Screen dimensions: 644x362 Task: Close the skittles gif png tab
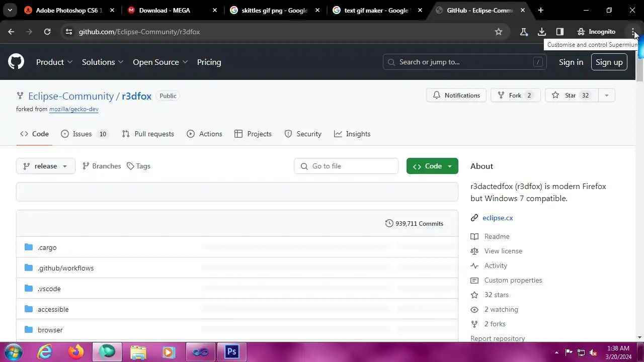tap(317, 10)
